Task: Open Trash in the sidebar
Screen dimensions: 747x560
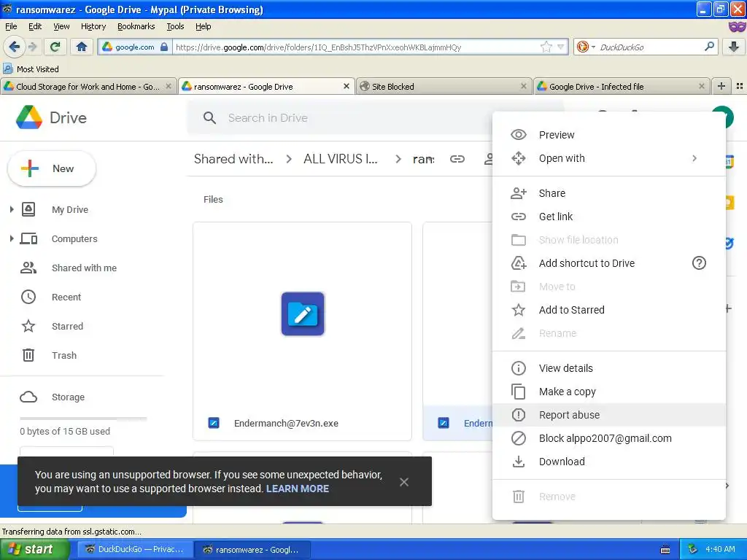Action: (x=64, y=355)
